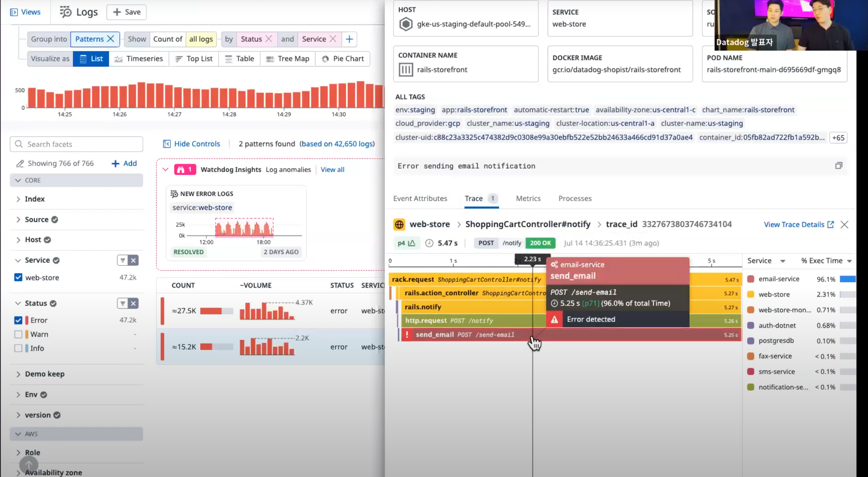Screen dimensions: 868x477
Task: Click the scroll-to-top arrow button
Action: point(29,465)
